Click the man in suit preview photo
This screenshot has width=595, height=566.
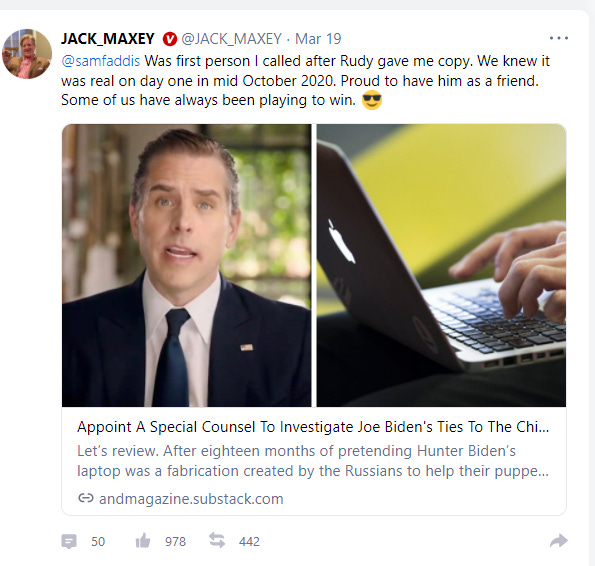[187, 266]
